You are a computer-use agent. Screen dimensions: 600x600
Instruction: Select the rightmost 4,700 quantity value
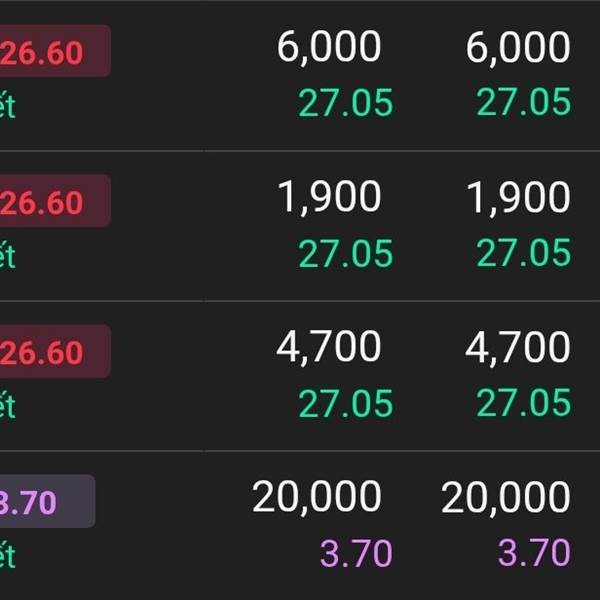click(518, 348)
